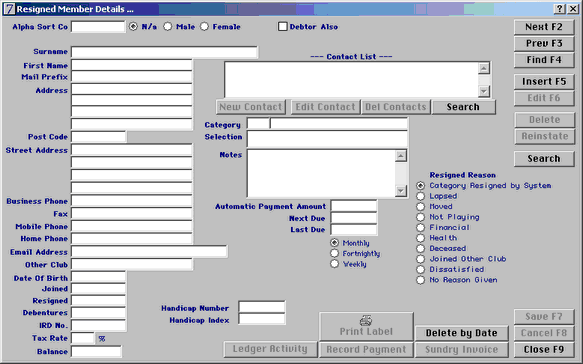Select the Female radio button
Viewport: 583px width, 364px height.
point(204,27)
